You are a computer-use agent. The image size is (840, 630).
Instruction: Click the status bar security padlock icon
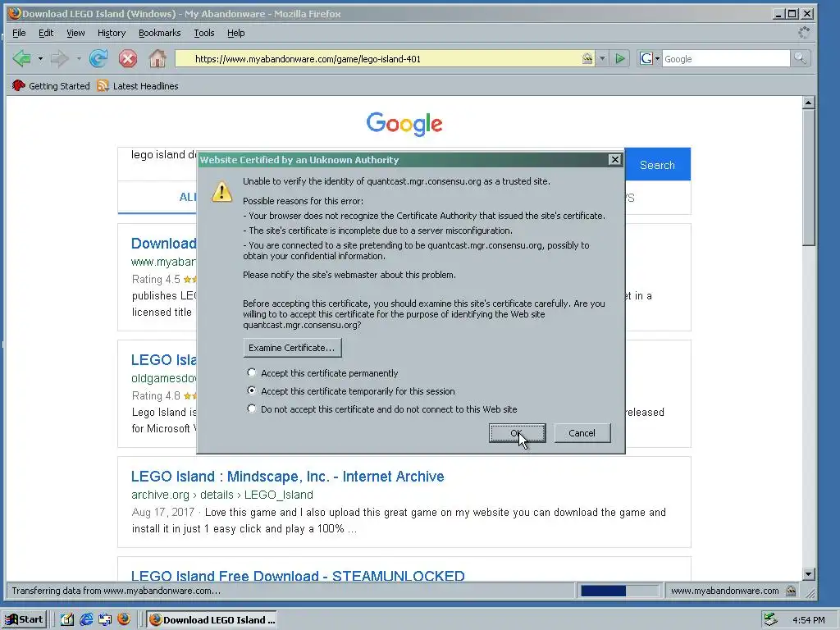791,591
